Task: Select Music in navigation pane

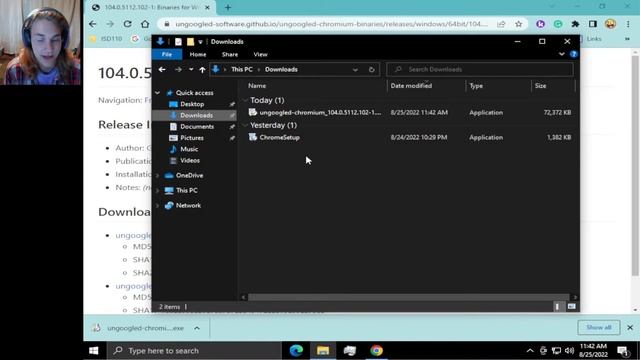Action: pyautogui.click(x=189, y=149)
